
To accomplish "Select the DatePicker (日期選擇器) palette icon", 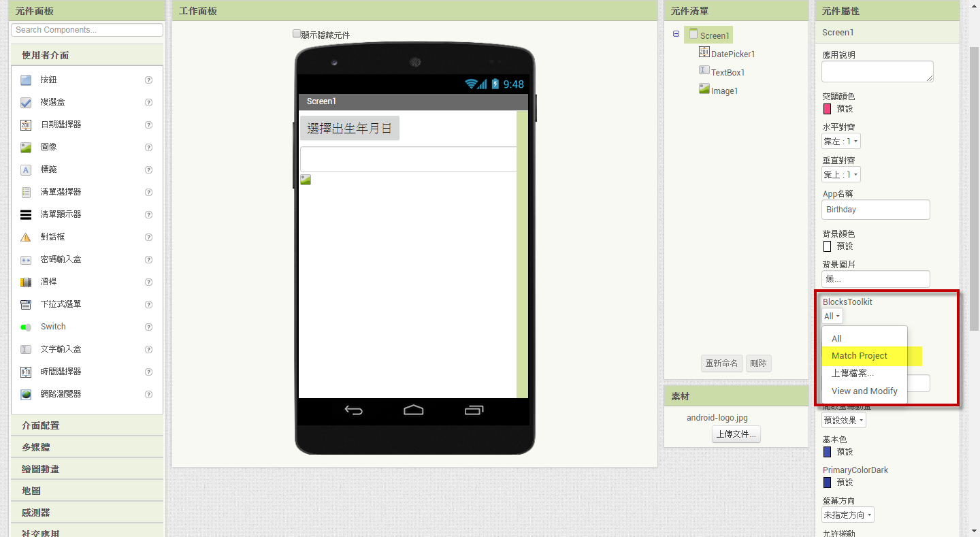I will (x=26, y=125).
